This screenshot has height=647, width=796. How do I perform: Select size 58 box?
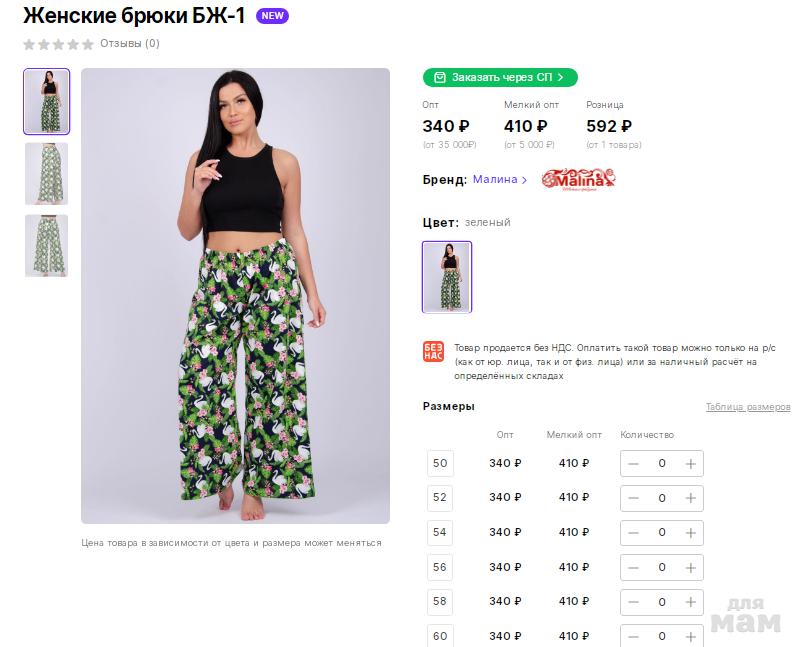pos(440,601)
